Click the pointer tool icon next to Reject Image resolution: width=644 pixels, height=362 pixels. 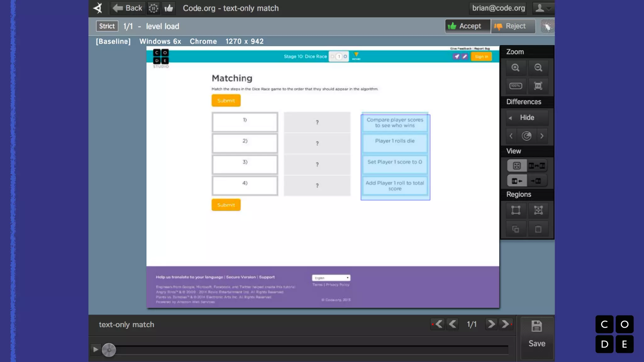[547, 26]
